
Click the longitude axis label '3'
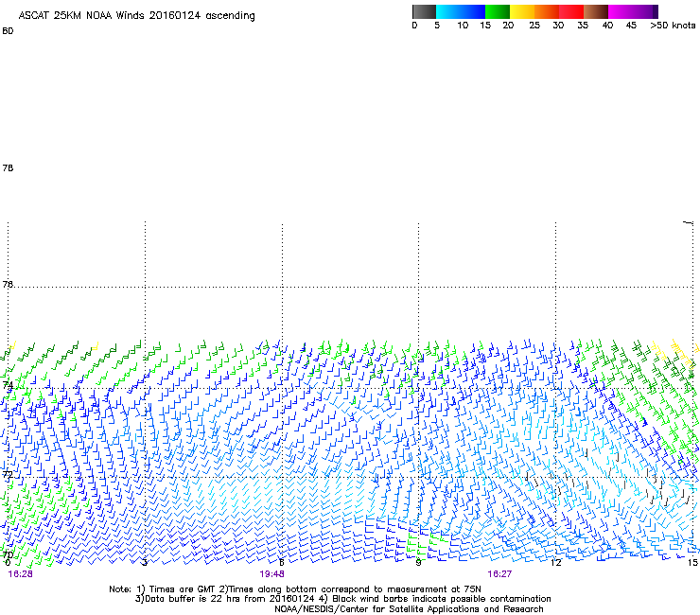point(145,563)
